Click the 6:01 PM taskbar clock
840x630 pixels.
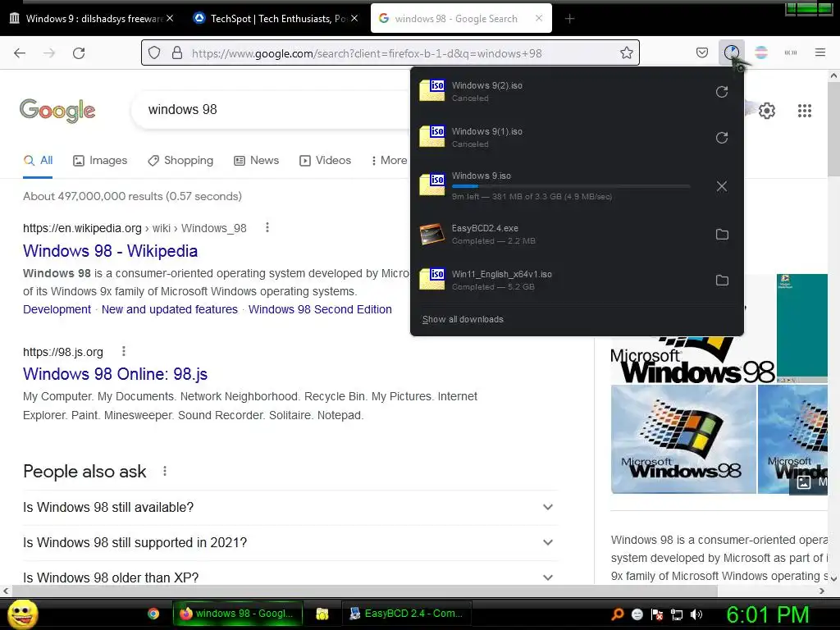[768, 614]
